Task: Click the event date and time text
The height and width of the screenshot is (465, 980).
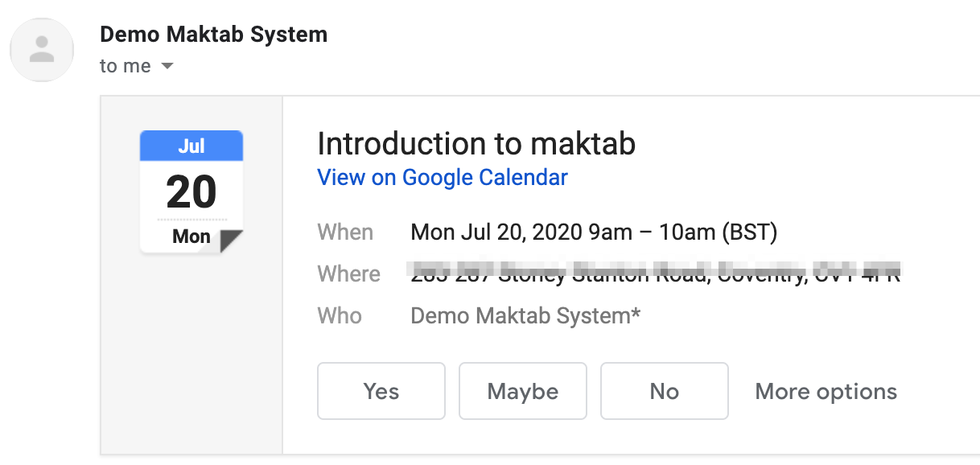Action: click(594, 232)
